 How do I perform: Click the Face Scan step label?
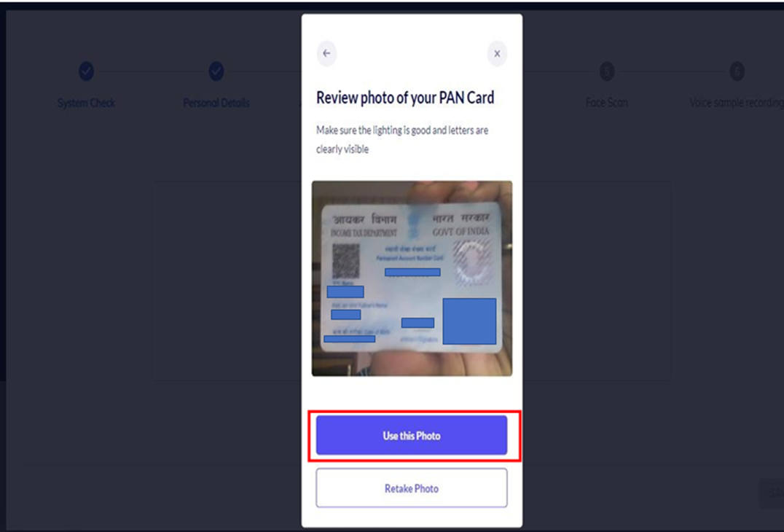pyautogui.click(x=607, y=103)
